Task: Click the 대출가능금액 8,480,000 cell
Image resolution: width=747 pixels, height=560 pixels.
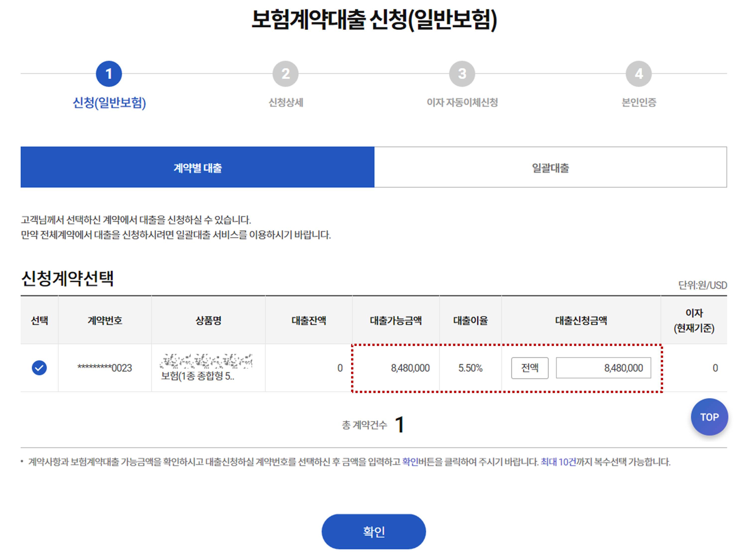Action: point(410,368)
